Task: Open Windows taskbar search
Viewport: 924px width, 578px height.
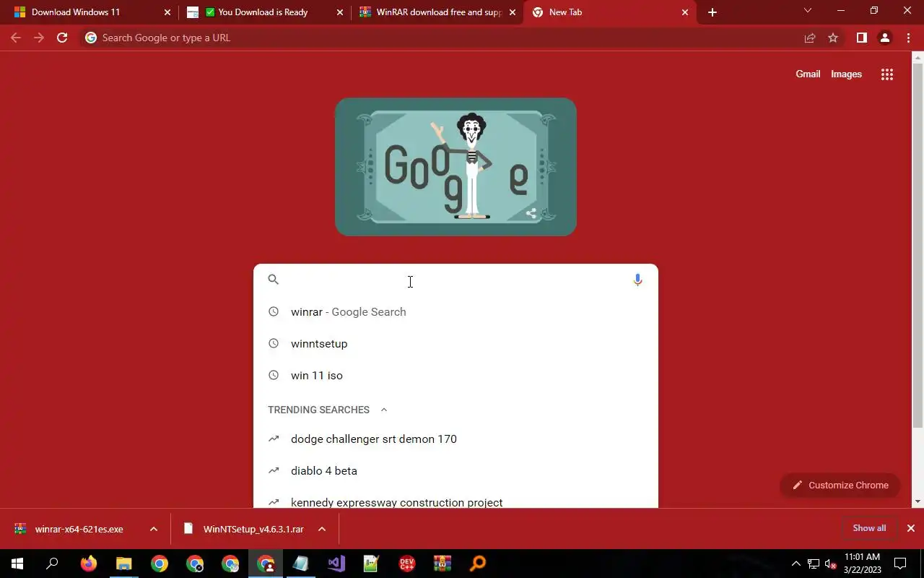Action: [52, 564]
